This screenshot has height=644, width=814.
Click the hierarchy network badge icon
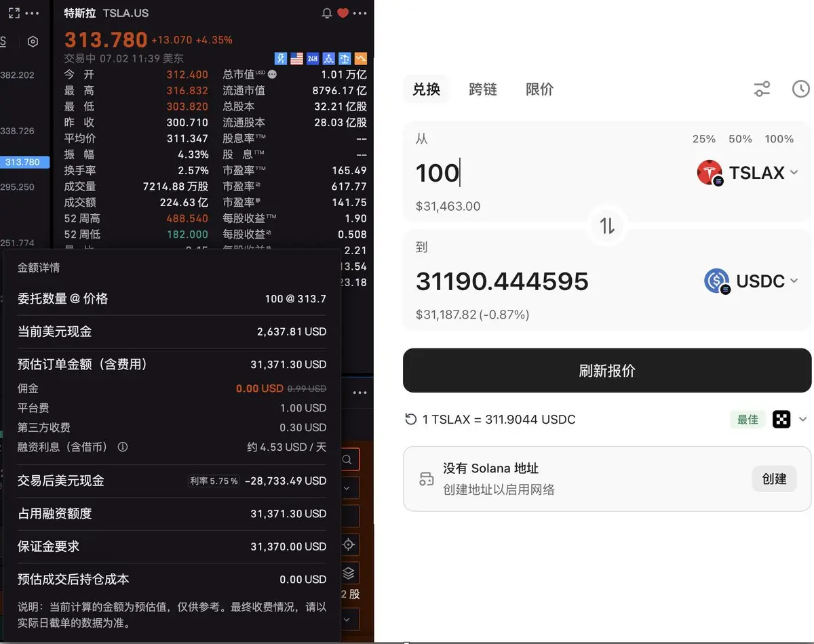329,59
